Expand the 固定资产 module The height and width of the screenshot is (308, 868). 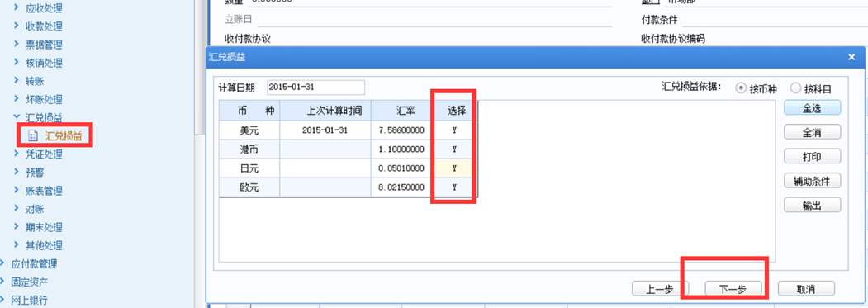[x=3, y=282]
